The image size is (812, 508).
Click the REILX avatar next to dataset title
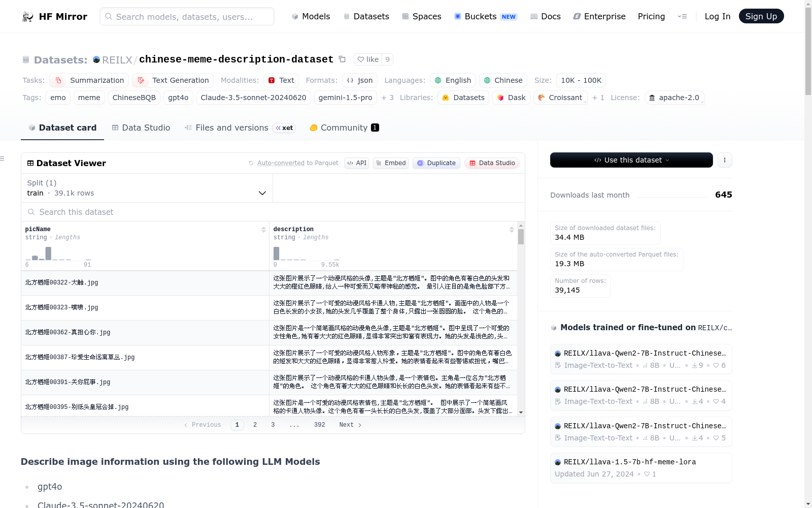[x=96, y=59]
